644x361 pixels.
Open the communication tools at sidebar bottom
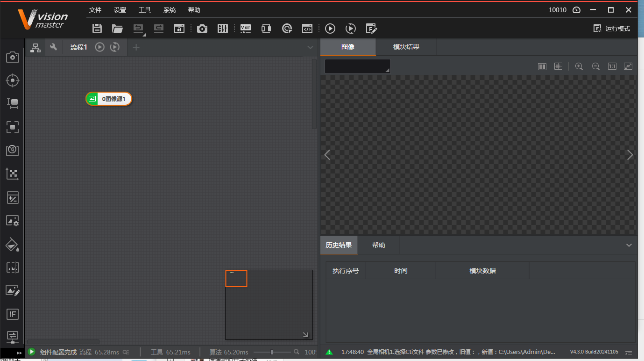12,336
